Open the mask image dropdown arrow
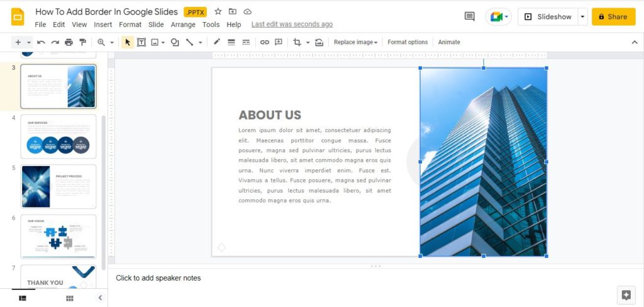644x307 pixels. pos(308,42)
